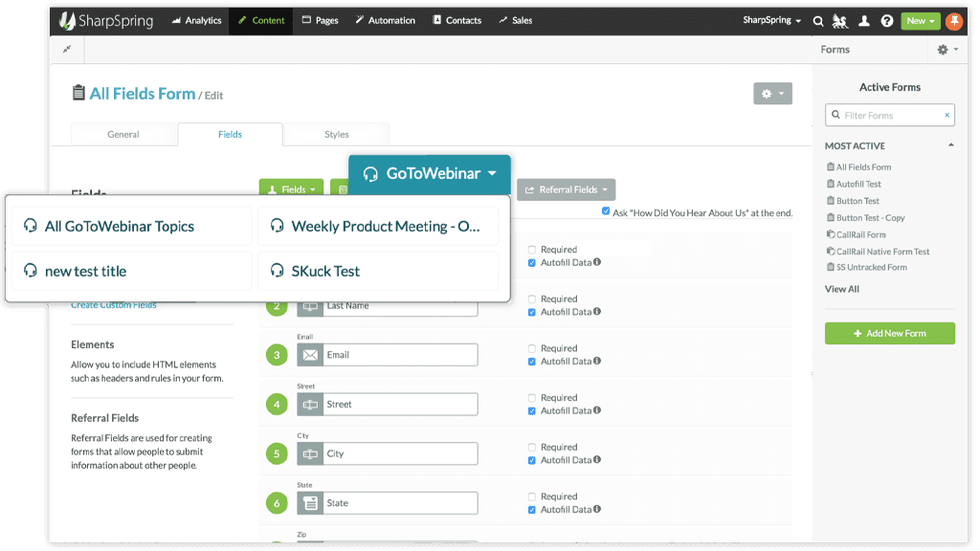Click the animal icon next to search
Image resolution: width=980 pixels, height=551 pixels.
(x=840, y=21)
